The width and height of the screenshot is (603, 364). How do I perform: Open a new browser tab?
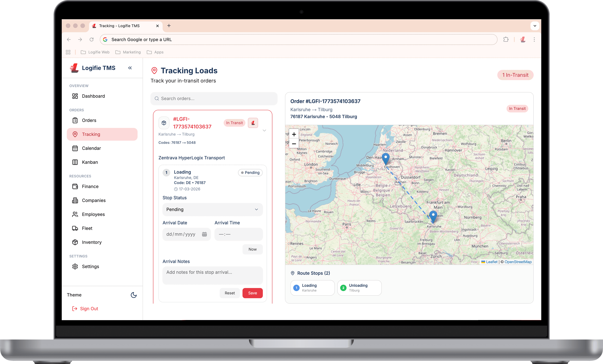coord(169,26)
